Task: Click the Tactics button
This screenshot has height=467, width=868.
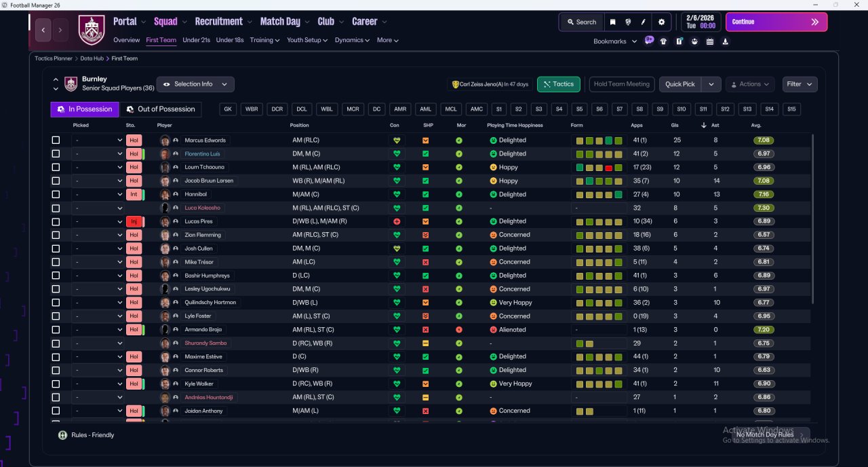Action: tap(558, 84)
